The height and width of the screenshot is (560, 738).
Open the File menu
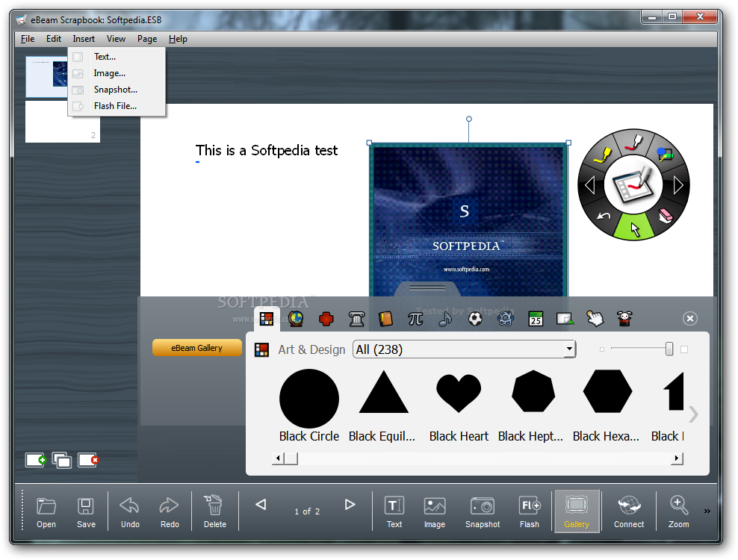28,39
